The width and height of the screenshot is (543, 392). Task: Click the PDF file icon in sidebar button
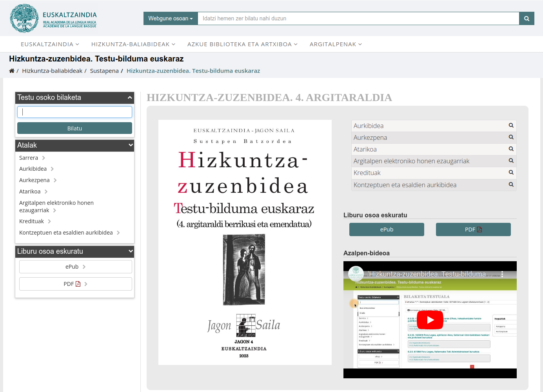click(78, 284)
